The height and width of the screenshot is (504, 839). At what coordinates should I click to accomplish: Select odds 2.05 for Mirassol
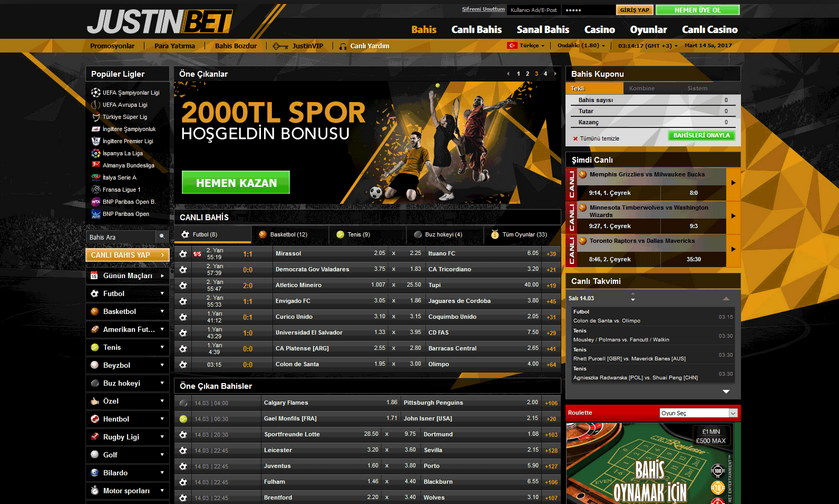pyautogui.click(x=379, y=253)
